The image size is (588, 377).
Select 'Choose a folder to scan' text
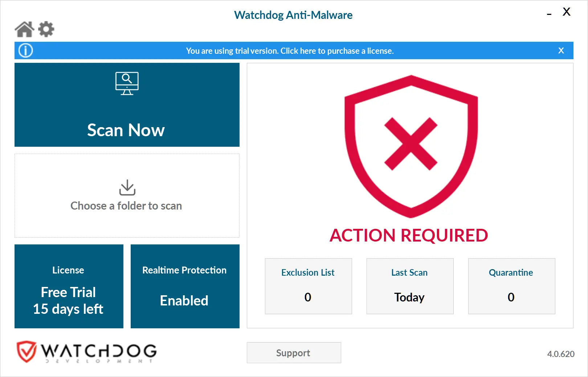(x=126, y=206)
